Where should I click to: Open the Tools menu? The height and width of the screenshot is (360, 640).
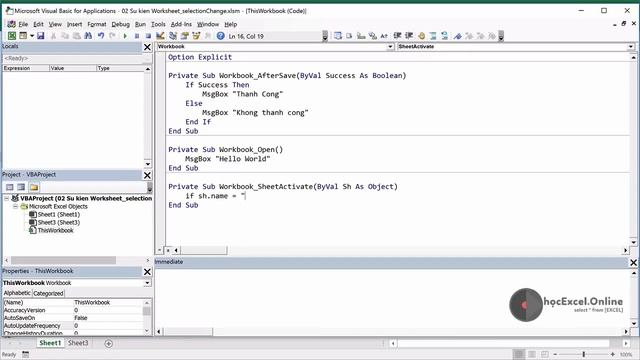[158, 24]
